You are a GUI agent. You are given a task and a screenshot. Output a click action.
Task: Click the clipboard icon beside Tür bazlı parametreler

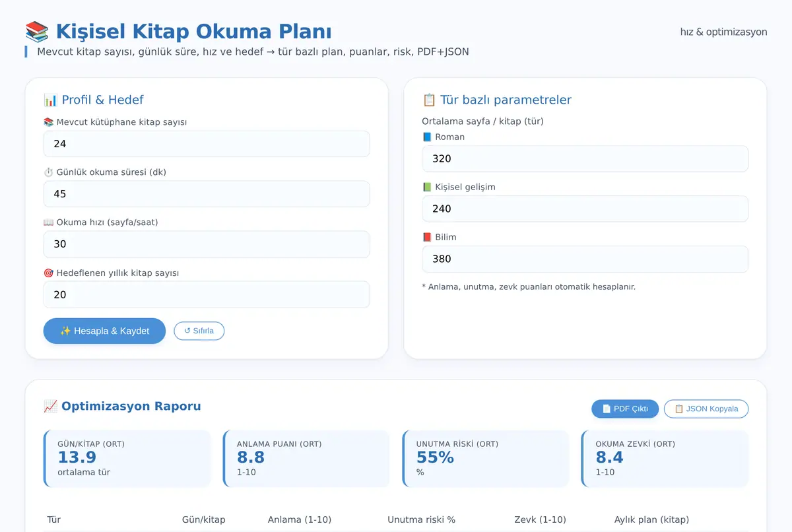(x=429, y=100)
